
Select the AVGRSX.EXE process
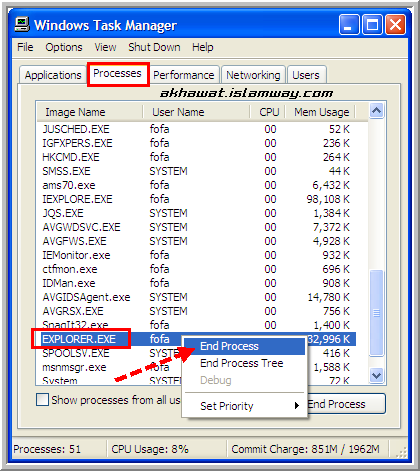click(196, 311)
